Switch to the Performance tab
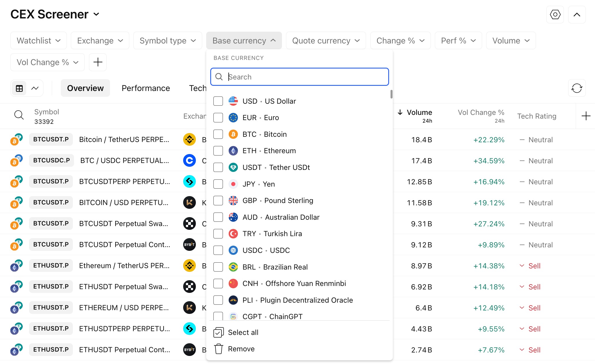Screen dimensions: 595x364 [146, 88]
